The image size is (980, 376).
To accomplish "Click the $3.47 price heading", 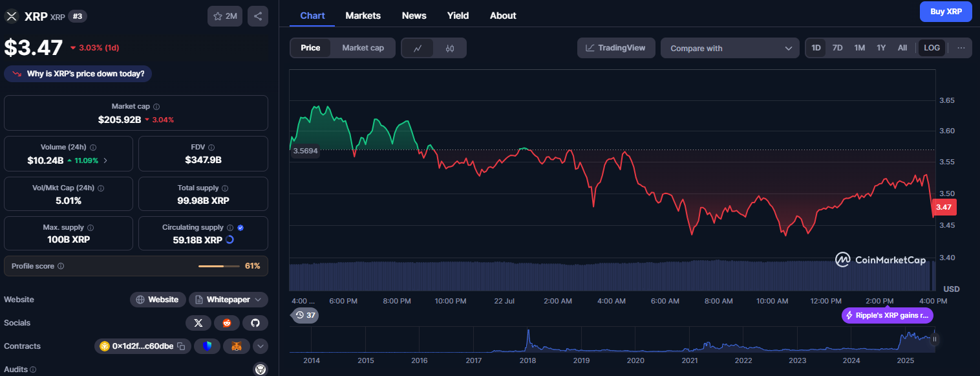I will 34,48.
